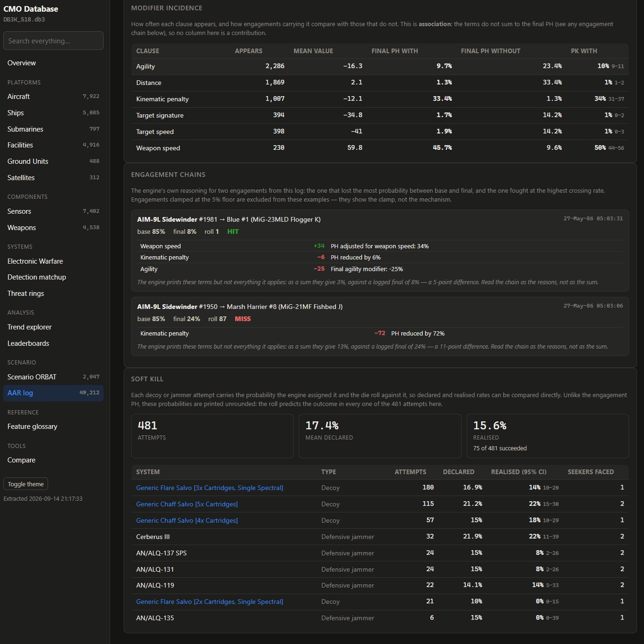Click the Toggle theme button
The height and width of the screenshot is (644, 644).
[26, 484]
